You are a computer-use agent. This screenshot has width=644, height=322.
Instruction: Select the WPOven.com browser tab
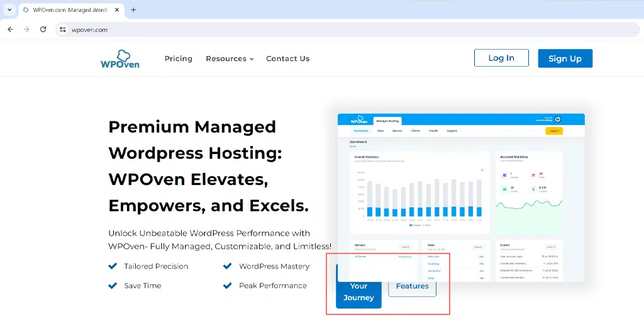(x=69, y=10)
